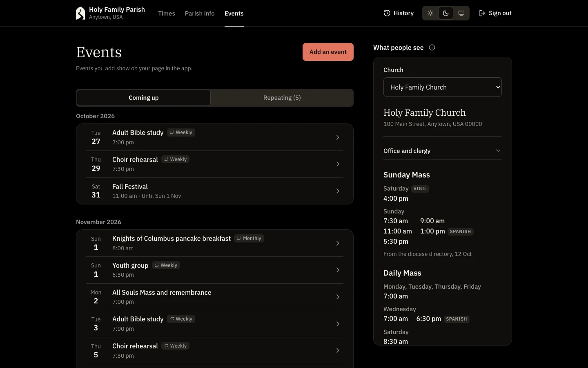Select system theme monitor toggle
This screenshot has width=588, height=368.
click(x=461, y=13)
